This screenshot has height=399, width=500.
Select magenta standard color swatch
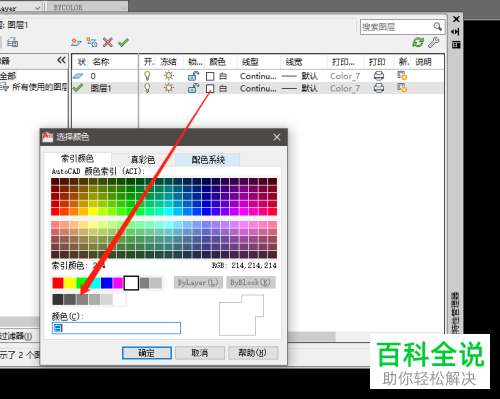[118, 283]
